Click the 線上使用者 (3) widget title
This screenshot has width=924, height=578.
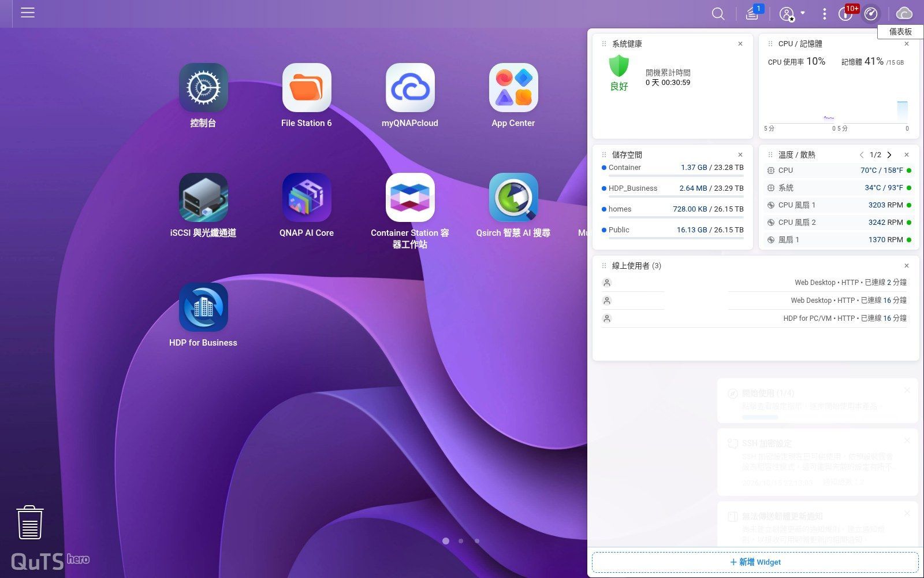pyautogui.click(x=636, y=266)
